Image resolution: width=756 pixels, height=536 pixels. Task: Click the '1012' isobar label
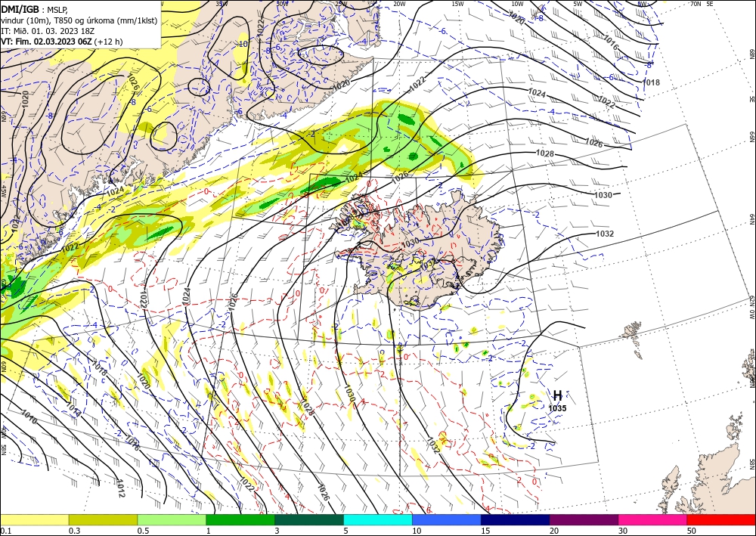point(120,488)
